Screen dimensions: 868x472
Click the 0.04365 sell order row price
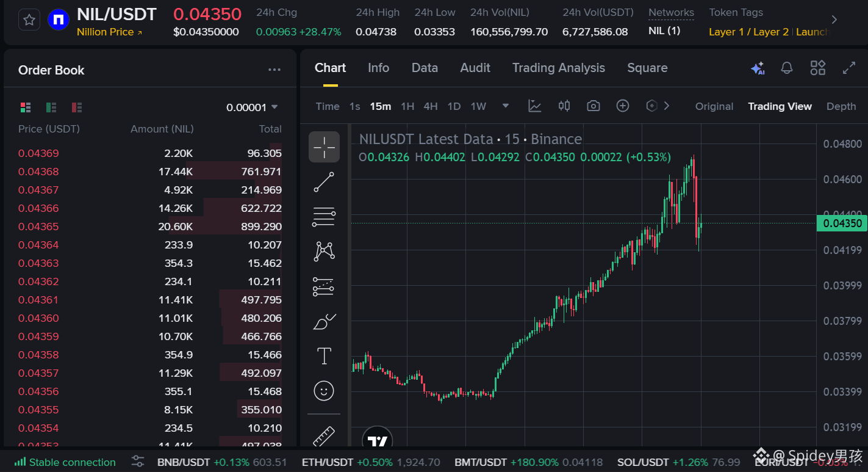pos(38,227)
